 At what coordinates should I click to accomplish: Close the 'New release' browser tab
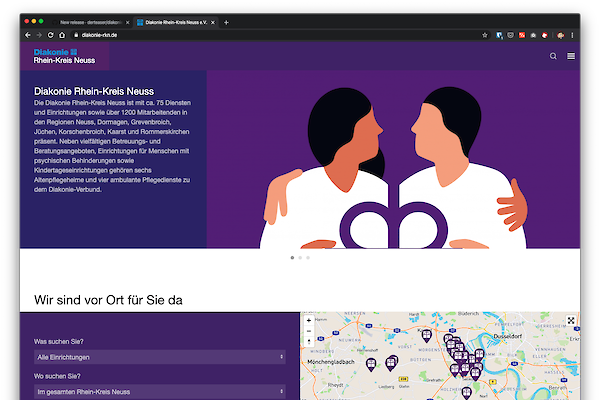point(128,21)
